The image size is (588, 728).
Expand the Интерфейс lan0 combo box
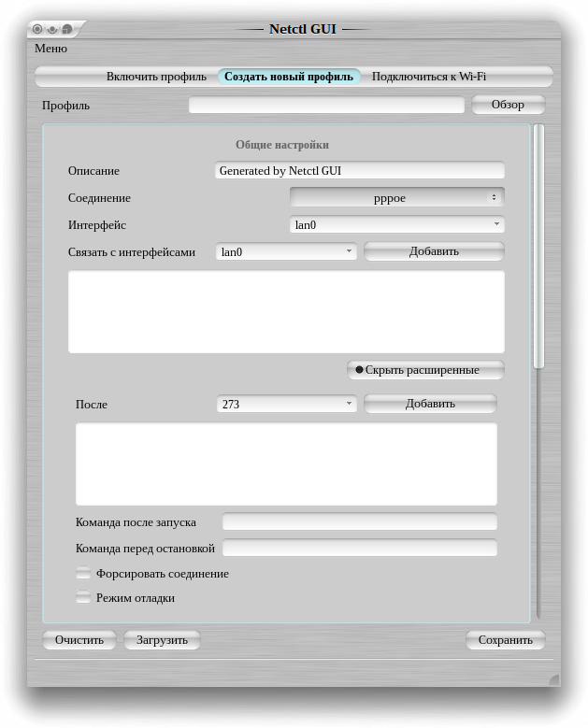point(396,224)
